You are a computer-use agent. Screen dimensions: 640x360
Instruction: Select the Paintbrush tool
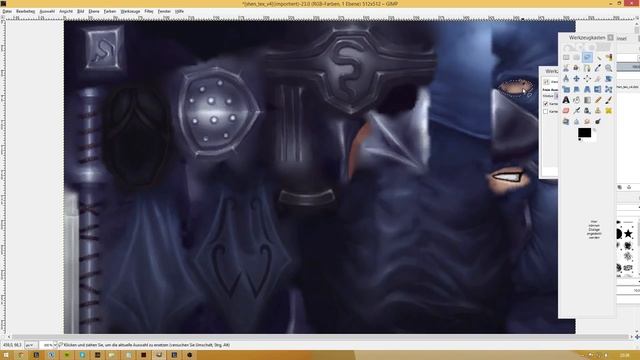pos(608,100)
